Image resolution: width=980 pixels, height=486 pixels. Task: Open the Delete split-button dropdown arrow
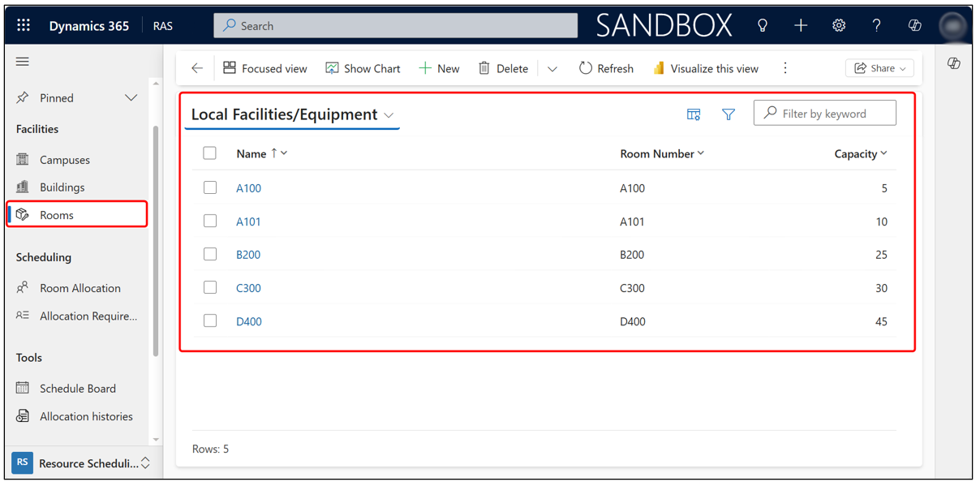[552, 69]
